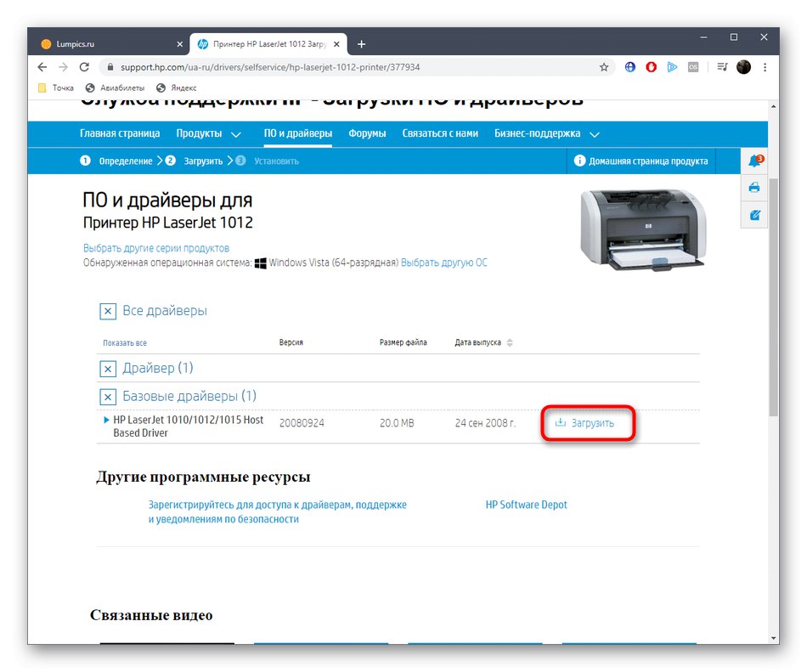This screenshot has height=672, width=807.
Task: Click the print icon in side panel
Action: (754, 187)
